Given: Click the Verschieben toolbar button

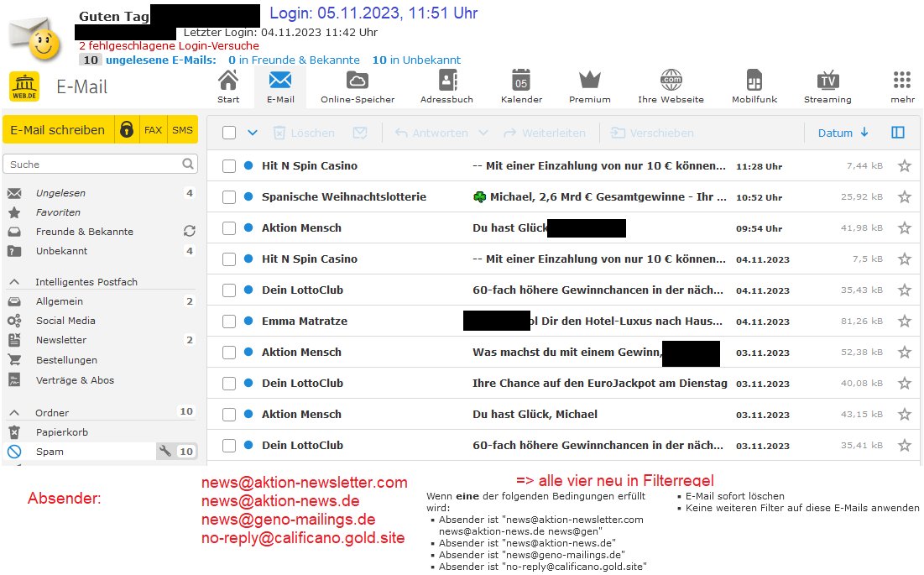Looking at the screenshot, I should 652,133.
